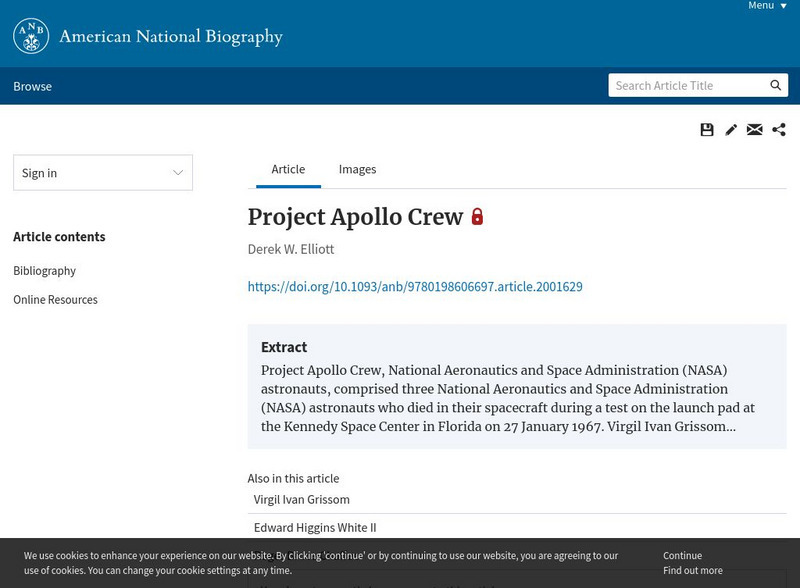Open Virgil Ivan Grissom entry
Image resolution: width=800 pixels, height=588 pixels.
[302, 500]
